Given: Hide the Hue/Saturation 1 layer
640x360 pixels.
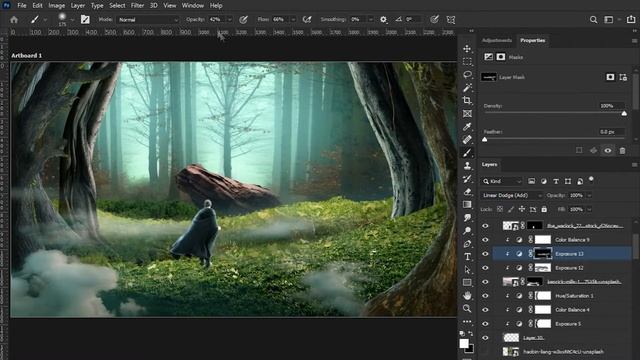Looking at the screenshot, I should [x=485, y=296].
